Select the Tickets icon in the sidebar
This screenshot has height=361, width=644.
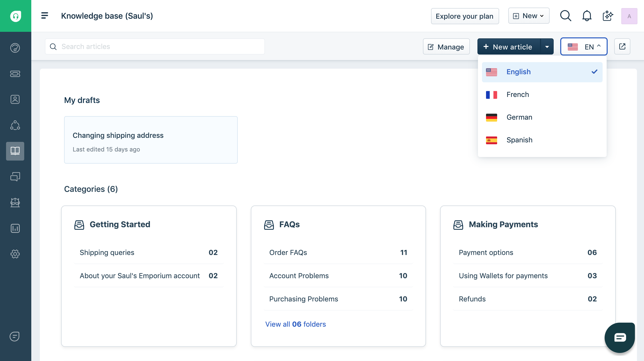[x=15, y=74]
